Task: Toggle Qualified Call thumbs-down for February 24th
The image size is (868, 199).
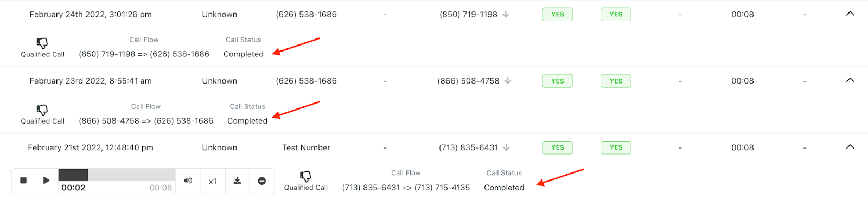Action: (x=42, y=43)
